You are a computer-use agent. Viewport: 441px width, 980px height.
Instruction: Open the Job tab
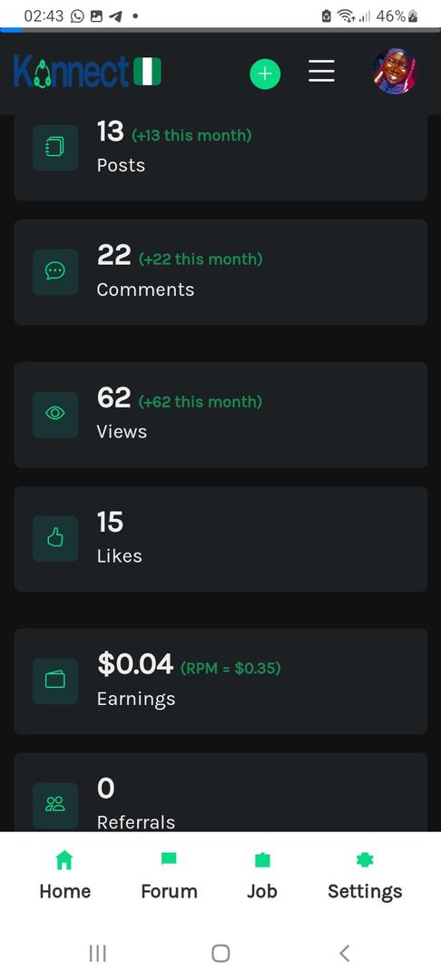pos(261,877)
